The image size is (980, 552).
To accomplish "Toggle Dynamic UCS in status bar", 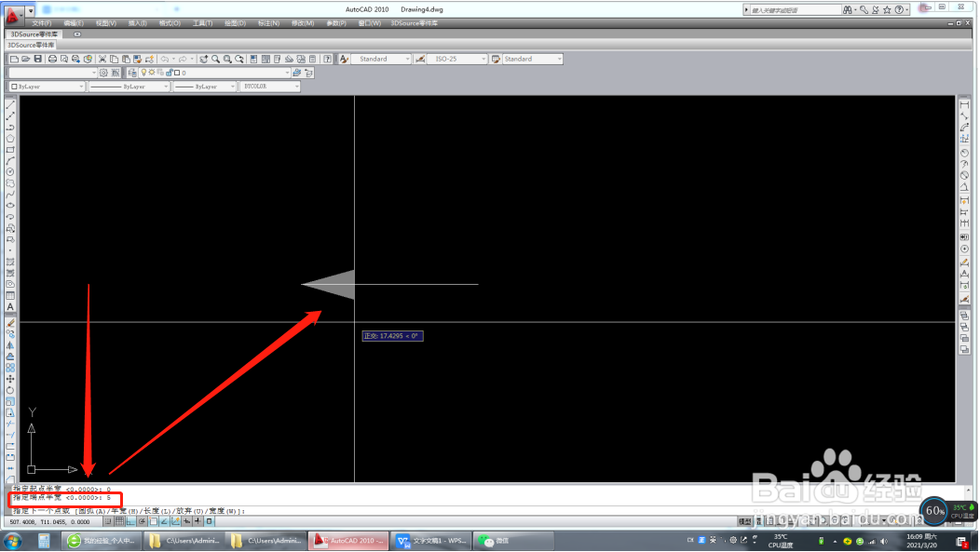I will coord(176,520).
